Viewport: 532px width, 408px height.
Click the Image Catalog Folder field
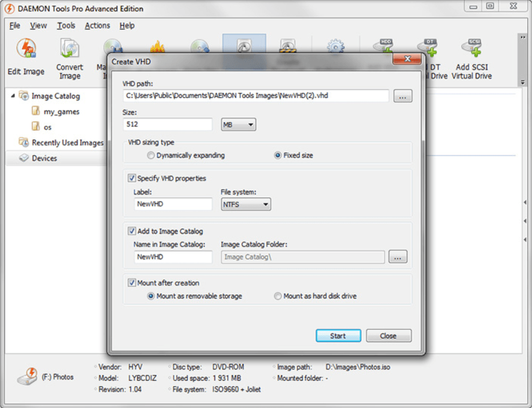(x=302, y=257)
